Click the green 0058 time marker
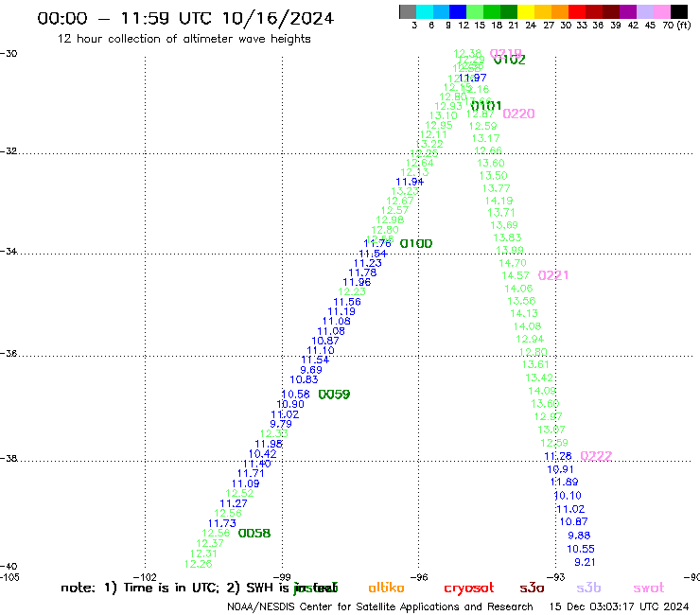Image resolution: width=700 pixels, height=615 pixels. click(x=254, y=534)
